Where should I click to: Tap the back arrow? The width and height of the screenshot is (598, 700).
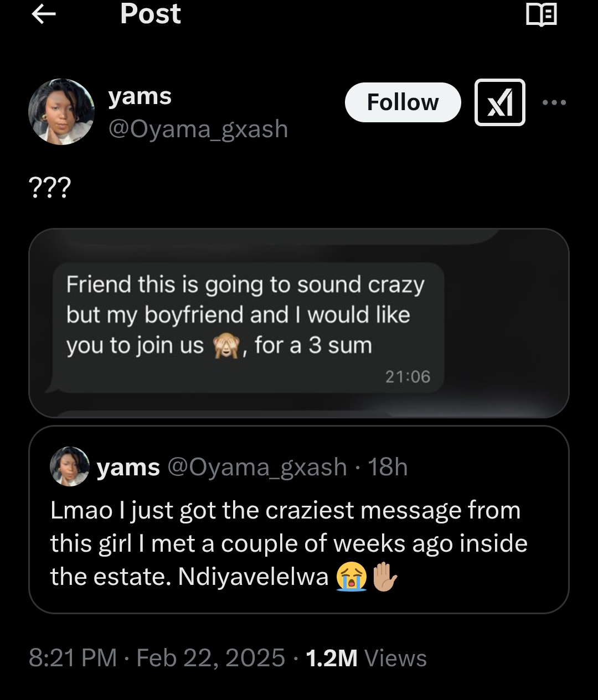(44, 15)
